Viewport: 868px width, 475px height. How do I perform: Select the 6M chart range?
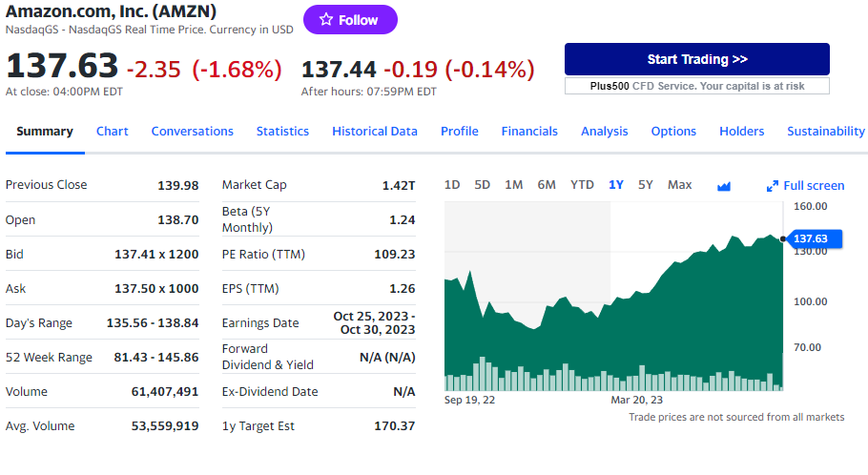(547, 185)
